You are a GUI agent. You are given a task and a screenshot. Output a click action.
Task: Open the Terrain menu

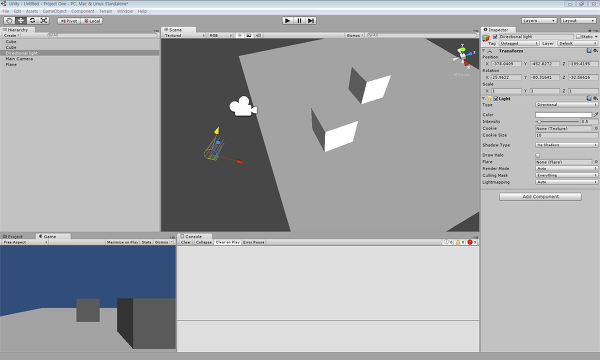[x=106, y=11]
